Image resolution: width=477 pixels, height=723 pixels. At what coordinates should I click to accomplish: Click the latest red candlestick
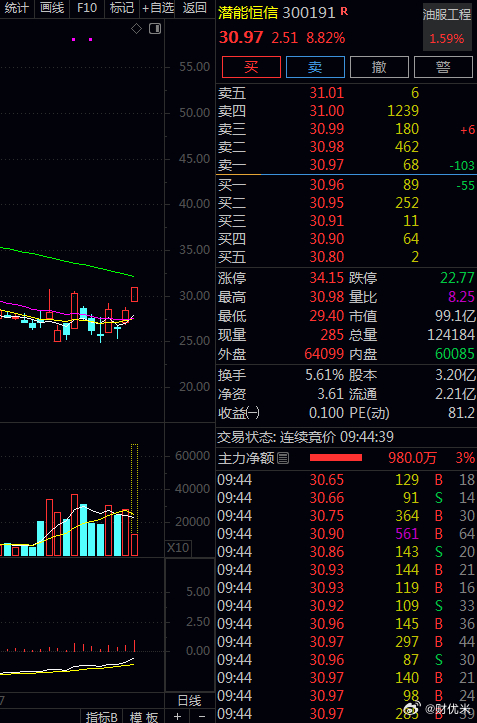[x=134, y=294]
